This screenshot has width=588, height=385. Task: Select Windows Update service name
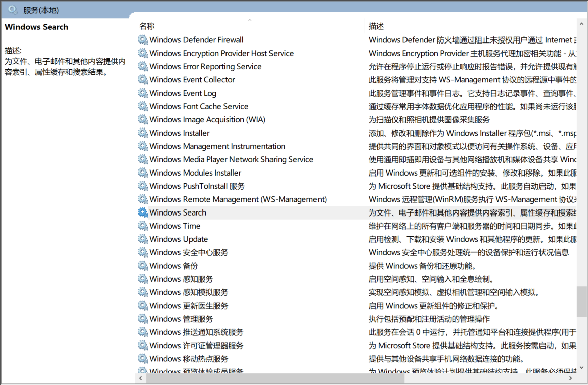(x=178, y=239)
